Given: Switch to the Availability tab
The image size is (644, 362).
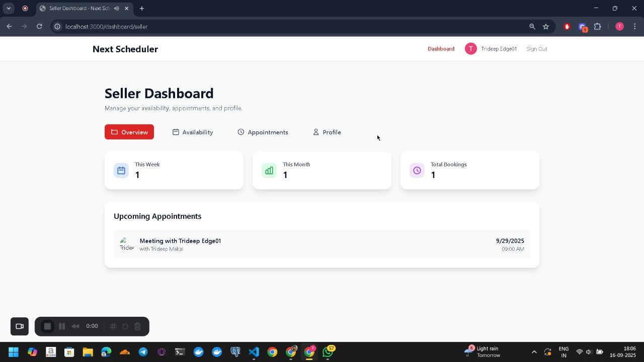Looking at the screenshot, I should point(193,132).
